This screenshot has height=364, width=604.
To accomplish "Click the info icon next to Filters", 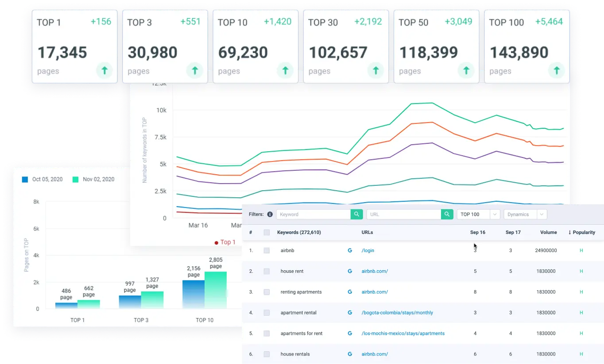I will [270, 215].
